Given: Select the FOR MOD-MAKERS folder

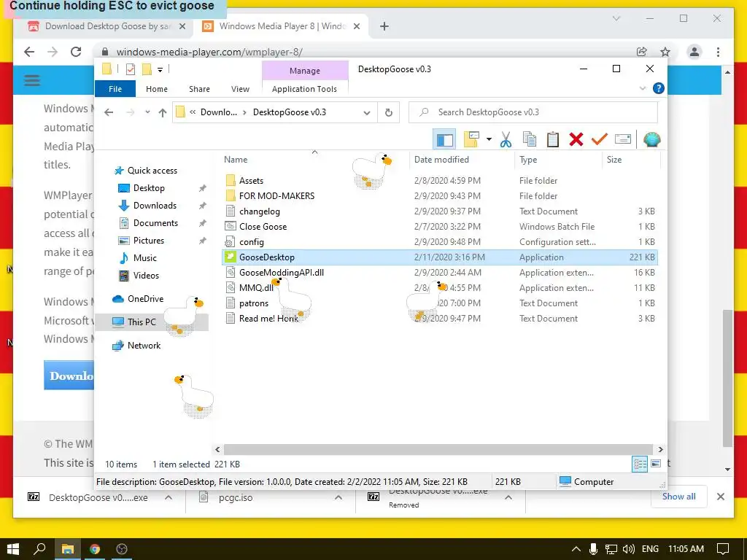Looking at the screenshot, I should pos(276,196).
